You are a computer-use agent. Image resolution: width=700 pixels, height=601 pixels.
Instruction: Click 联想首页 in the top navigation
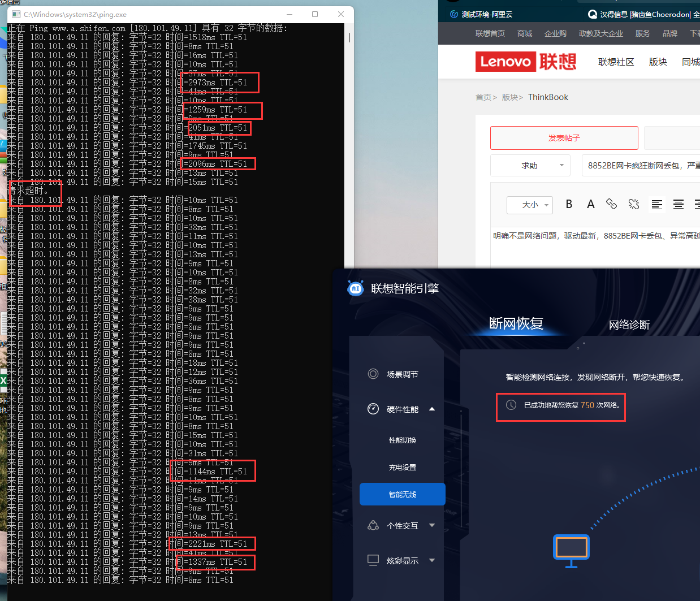tap(490, 33)
